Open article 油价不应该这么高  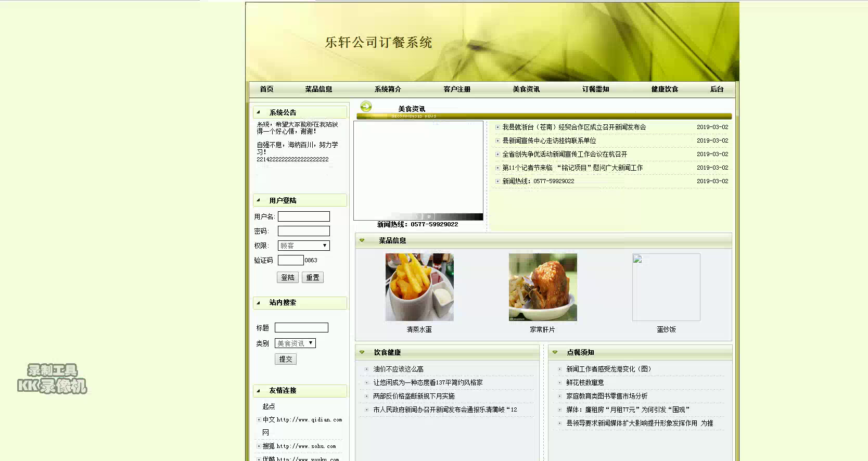[398, 369]
